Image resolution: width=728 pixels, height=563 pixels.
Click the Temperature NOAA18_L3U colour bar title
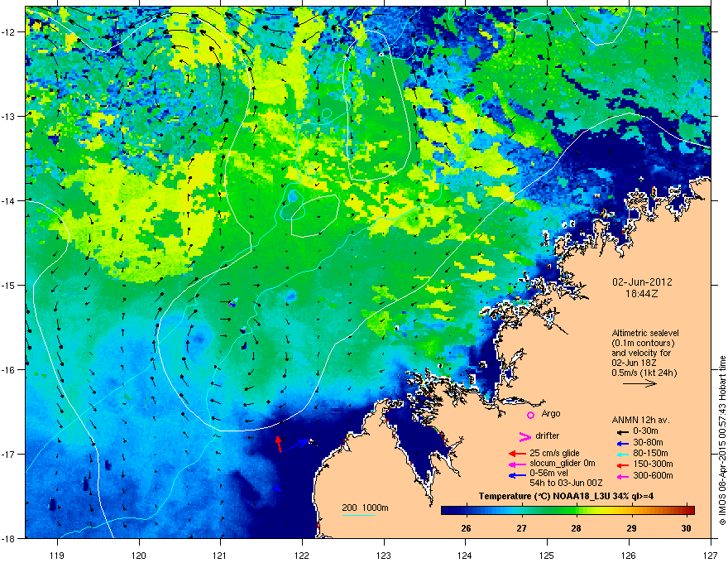(566, 496)
